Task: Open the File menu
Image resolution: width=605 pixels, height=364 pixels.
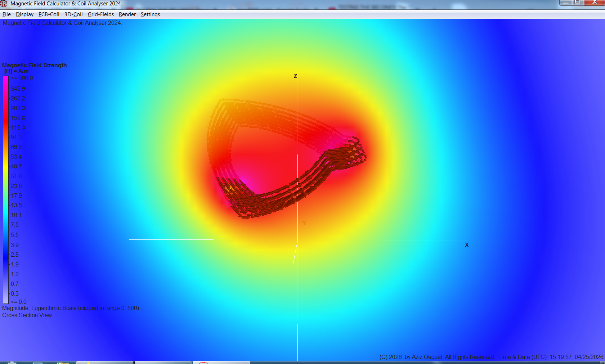Action: coord(6,14)
